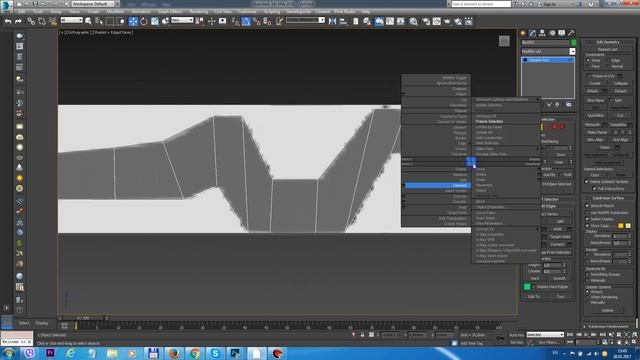Expand Viewport Lighting and Shadows submenu
The width and height of the screenshot is (640, 360).
click(x=506, y=100)
